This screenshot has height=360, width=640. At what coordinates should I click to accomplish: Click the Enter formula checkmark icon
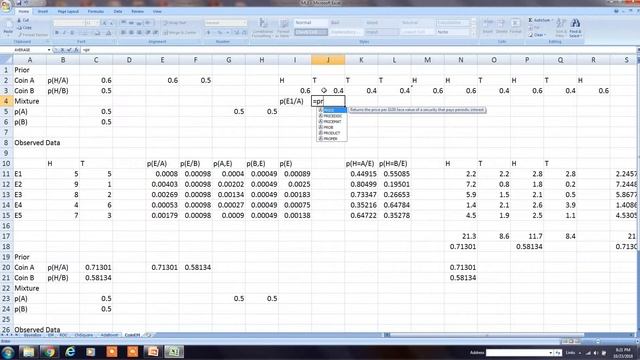coord(69,50)
